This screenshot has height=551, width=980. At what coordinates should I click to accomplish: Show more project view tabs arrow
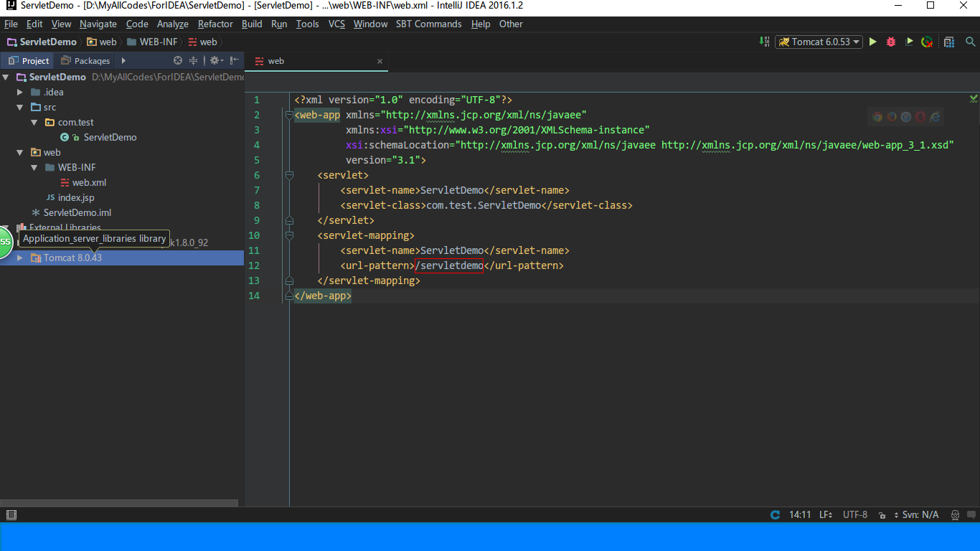coord(123,61)
